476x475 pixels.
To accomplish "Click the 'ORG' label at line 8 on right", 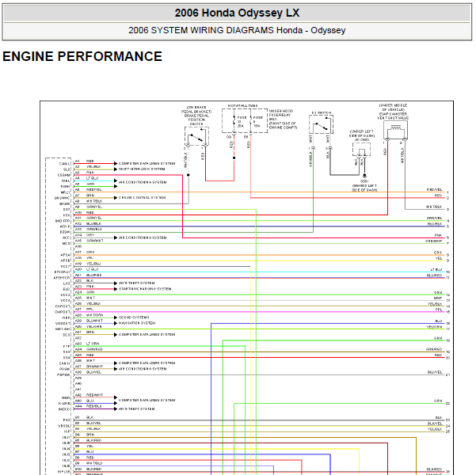I will 438,253.
